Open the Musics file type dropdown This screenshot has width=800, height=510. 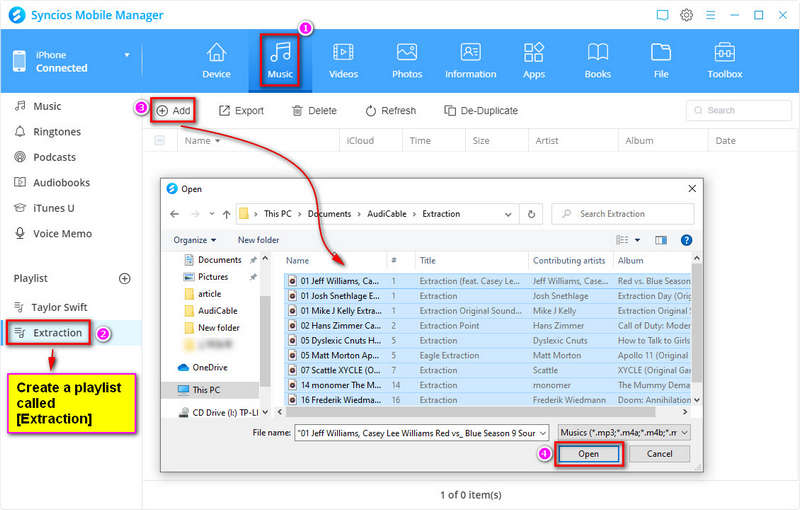[624, 433]
